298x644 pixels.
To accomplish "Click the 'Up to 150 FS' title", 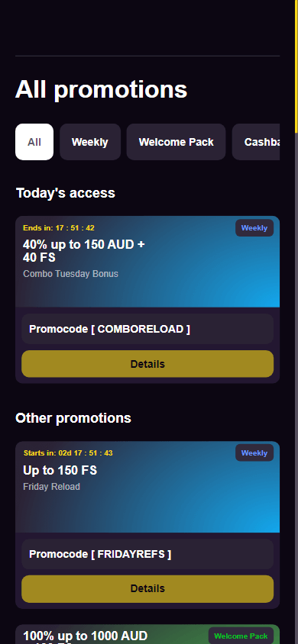I will (60, 470).
